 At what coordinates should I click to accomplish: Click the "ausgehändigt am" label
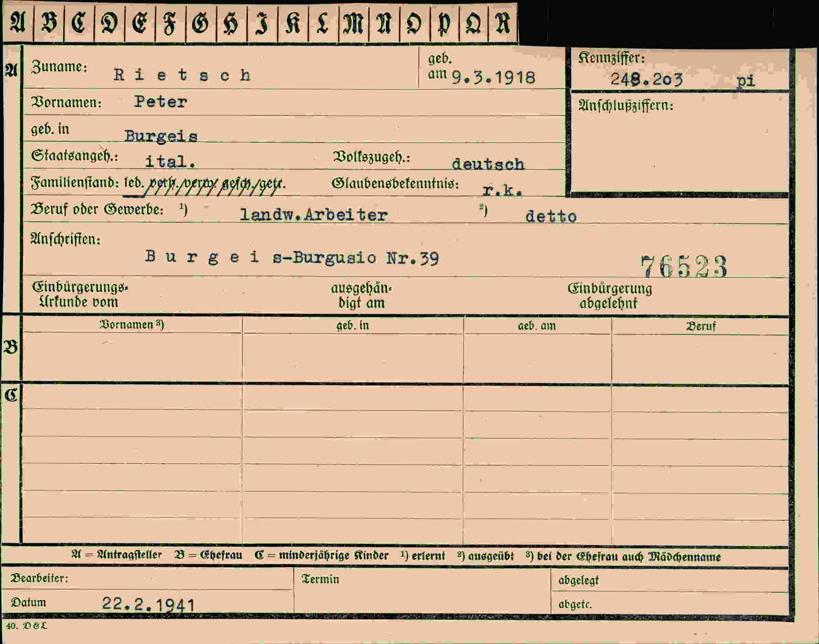(x=362, y=296)
